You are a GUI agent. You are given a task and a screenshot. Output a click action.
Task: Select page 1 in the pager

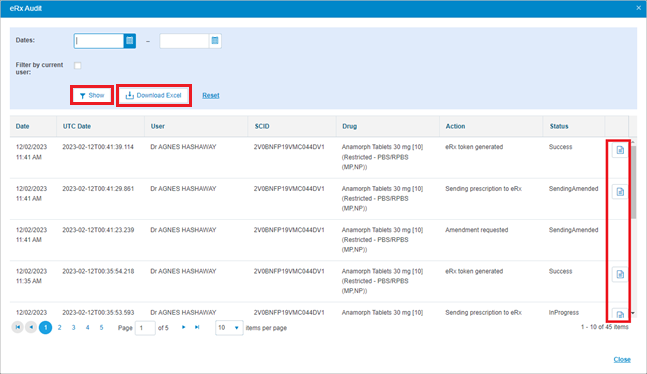pos(45,327)
